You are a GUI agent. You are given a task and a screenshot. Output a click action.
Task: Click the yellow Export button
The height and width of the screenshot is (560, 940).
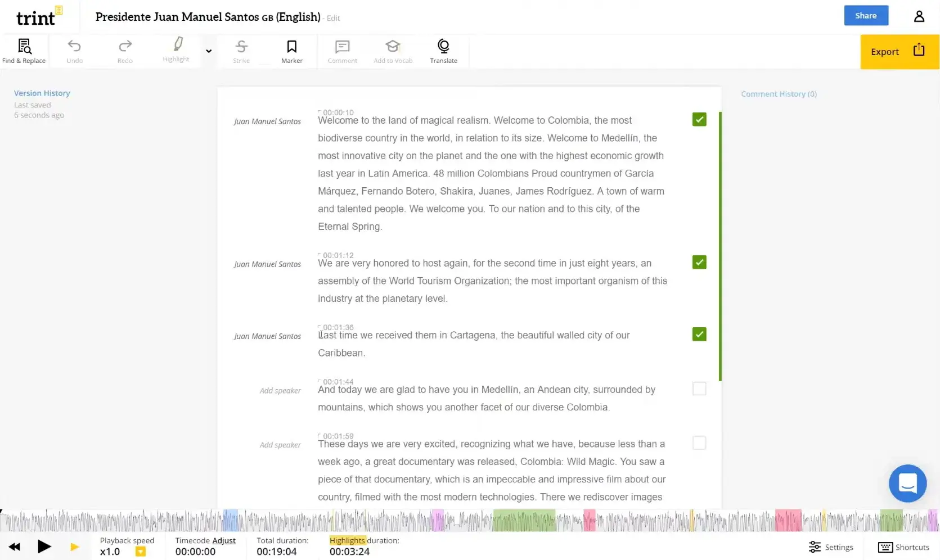[x=898, y=52]
